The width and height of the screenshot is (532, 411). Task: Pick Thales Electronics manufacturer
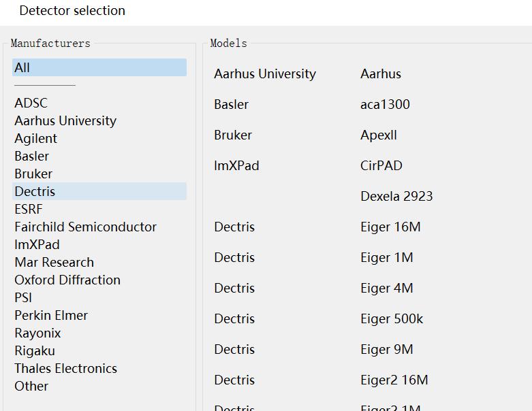[65, 368]
